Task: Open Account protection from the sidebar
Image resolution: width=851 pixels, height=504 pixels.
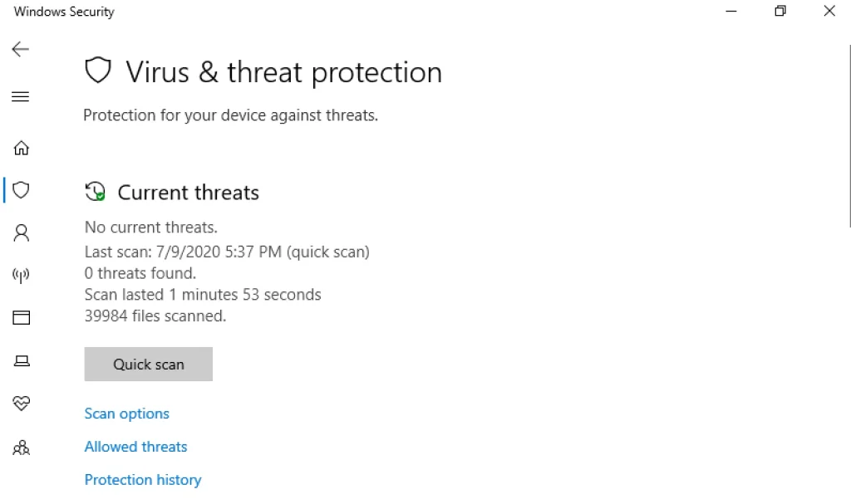Action: coord(21,232)
